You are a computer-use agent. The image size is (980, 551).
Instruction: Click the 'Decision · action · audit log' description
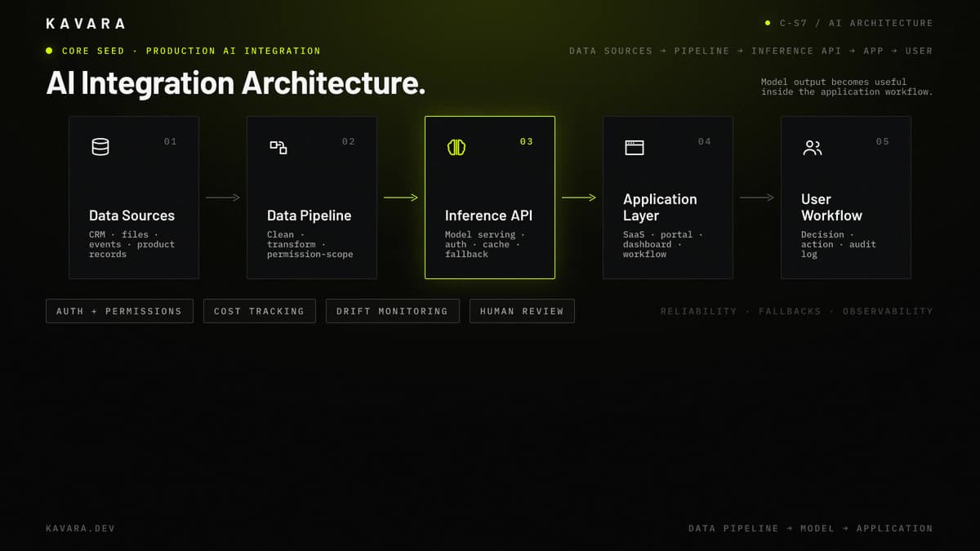(838, 244)
